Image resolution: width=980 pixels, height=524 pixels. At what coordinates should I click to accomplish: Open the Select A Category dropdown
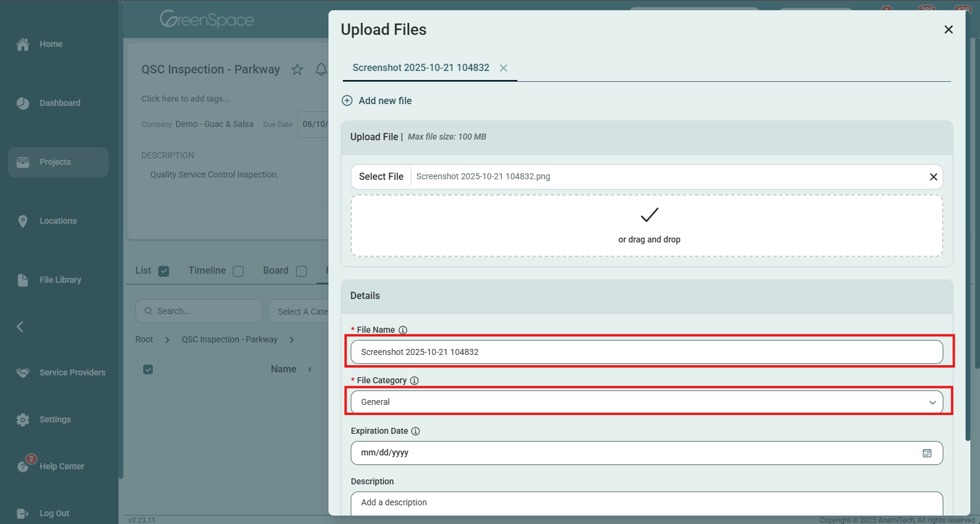click(x=301, y=312)
